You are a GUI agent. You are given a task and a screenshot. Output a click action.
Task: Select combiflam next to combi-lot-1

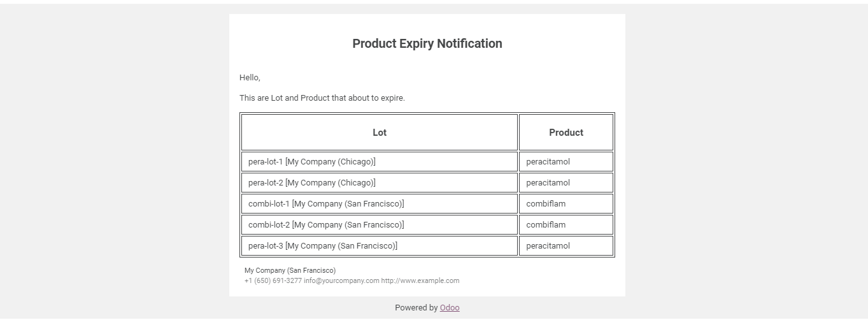click(x=566, y=204)
